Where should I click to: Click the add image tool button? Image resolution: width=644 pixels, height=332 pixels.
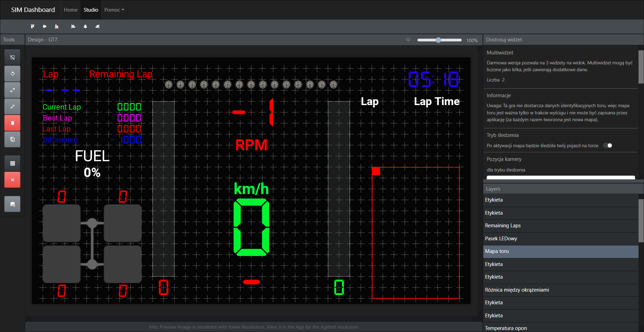coord(12,204)
